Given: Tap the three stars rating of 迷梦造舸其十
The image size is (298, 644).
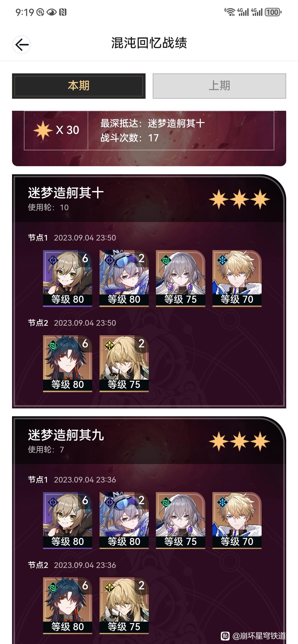Looking at the screenshot, I should pyautogui.click(x=239, y=199).
